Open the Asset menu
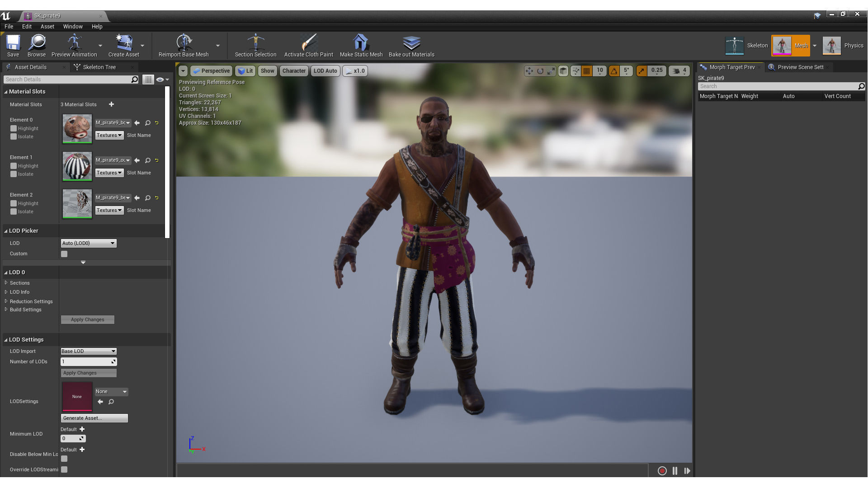Screen dimensions: 868x488 tap(47, 27)
